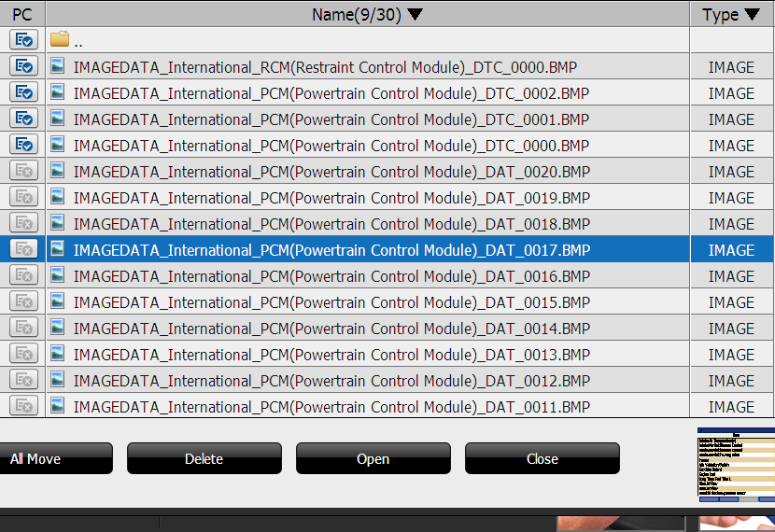Select PCM DAT_0011.BMP file name
The height and width of the screenshot is (532, 775).
tap(331, 408)
